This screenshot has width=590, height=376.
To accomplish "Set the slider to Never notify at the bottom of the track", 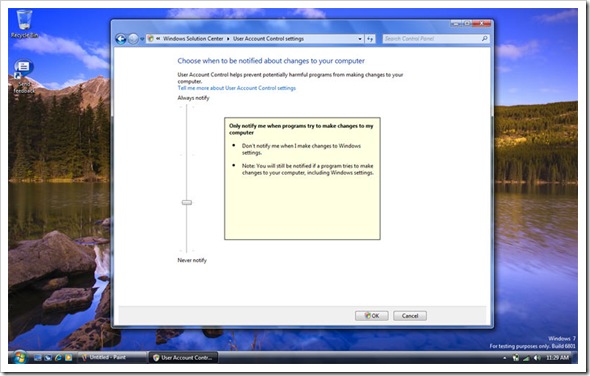I will [x=187, y=250].
